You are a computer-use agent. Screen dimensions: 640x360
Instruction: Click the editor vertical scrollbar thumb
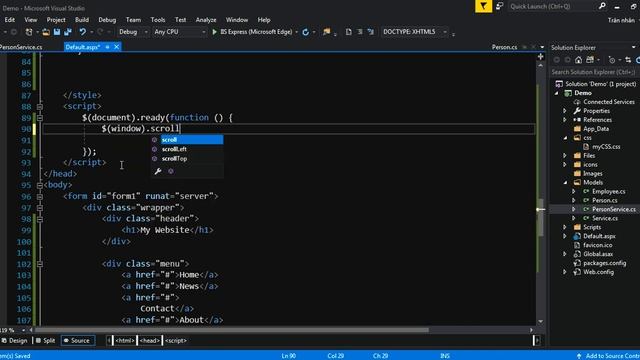[541, 217]
